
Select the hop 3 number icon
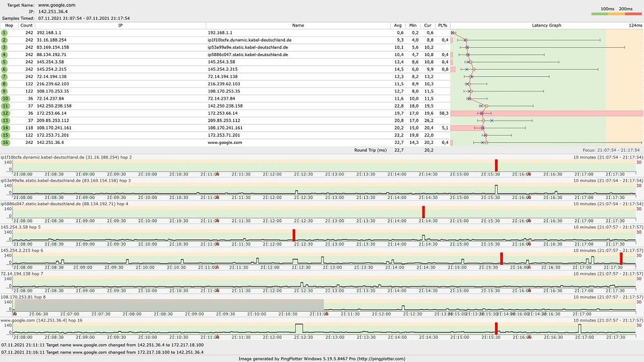(x=5, y=48)
